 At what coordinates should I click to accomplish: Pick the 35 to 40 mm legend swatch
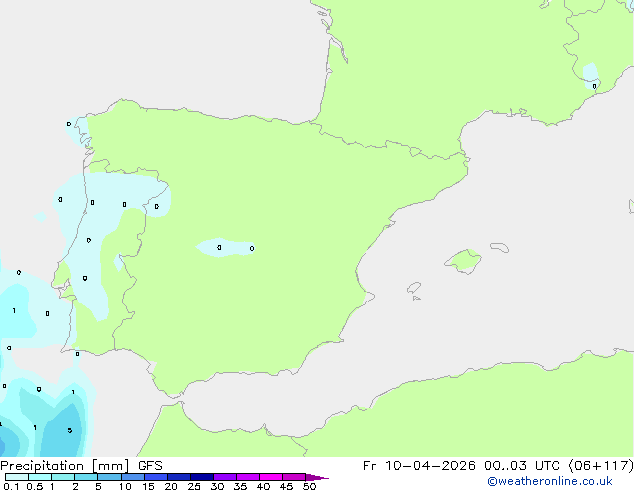click(248, 477)
